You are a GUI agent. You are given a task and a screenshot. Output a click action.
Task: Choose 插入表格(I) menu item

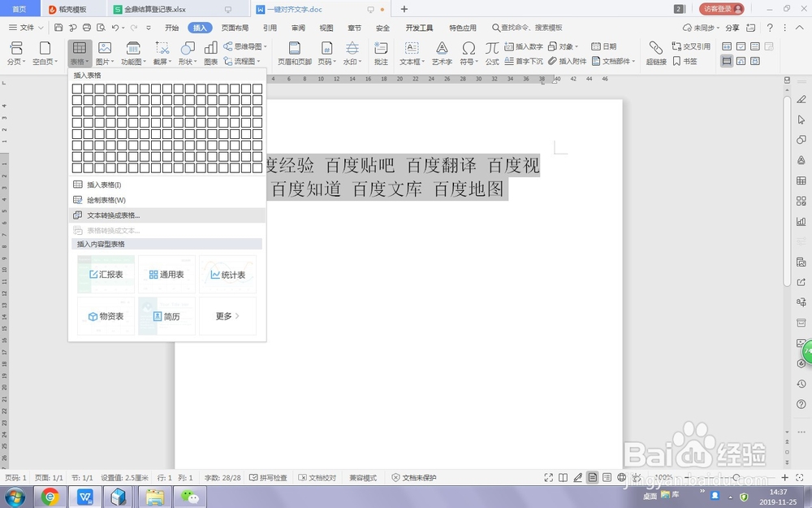[x=166, y=185]
